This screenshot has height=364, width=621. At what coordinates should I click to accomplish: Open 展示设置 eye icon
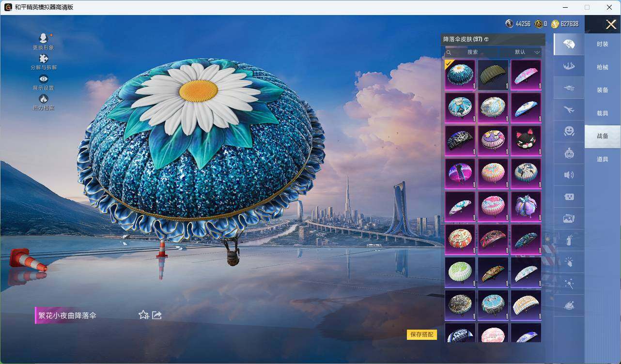44,79
